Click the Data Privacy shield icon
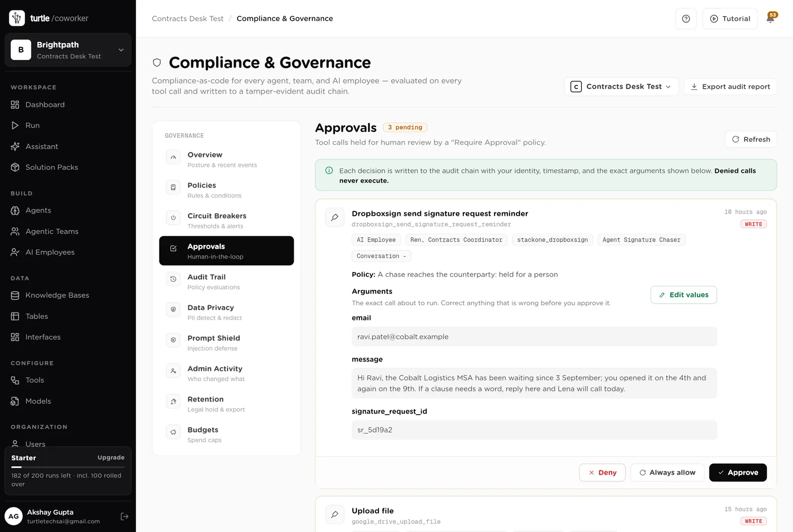Viewport: 793px width, 532px height. (x=173, y=310)
